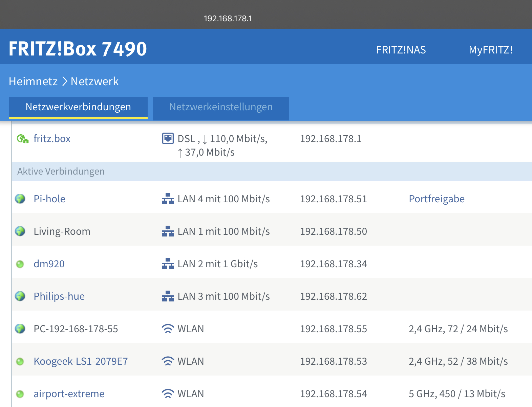Click IP address 192.168.178.50
This screenshot has height=407, width=532.
334,231
